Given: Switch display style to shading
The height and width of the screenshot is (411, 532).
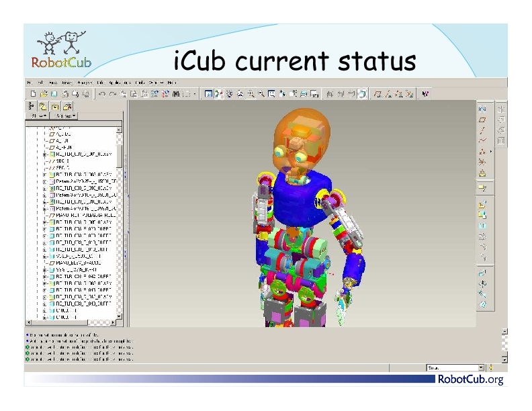Looking at the screenshot, I should coord(362,94).
